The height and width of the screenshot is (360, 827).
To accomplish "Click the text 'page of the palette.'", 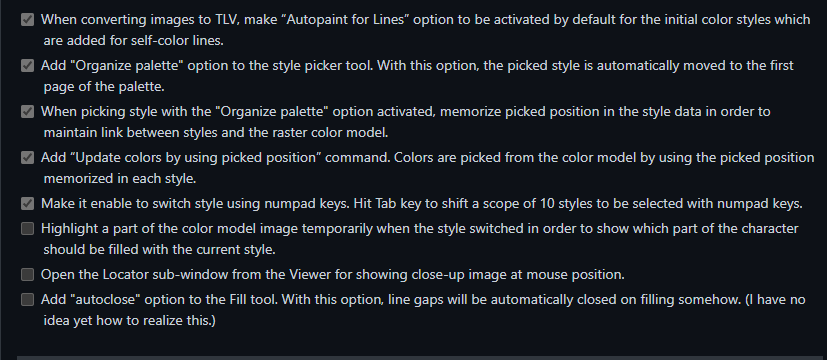I will tap(104, 87).
